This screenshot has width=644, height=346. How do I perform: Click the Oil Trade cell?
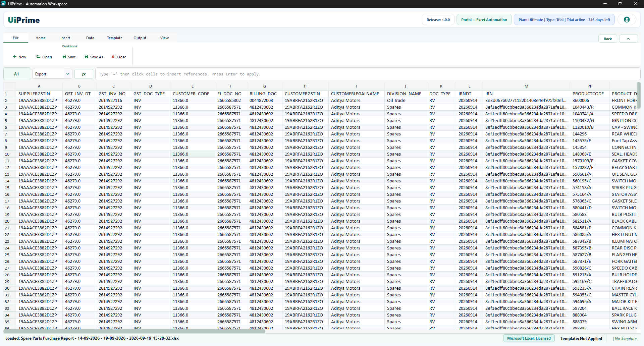click(x=405, y=101)
